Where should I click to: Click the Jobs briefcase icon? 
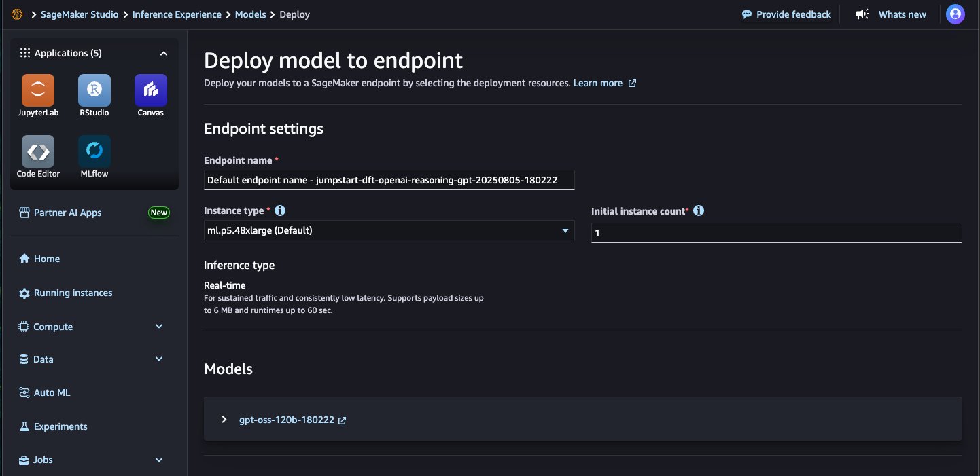tap(24, 460)
